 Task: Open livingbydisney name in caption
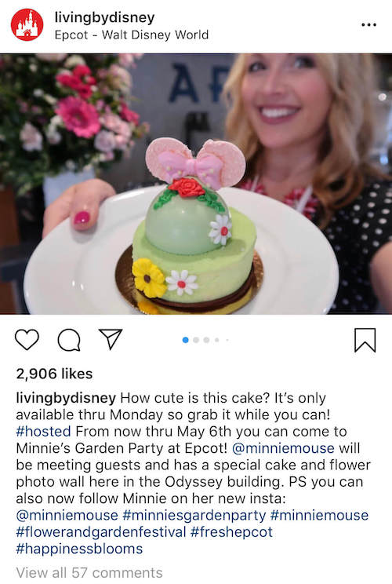[x=66, y=398]
